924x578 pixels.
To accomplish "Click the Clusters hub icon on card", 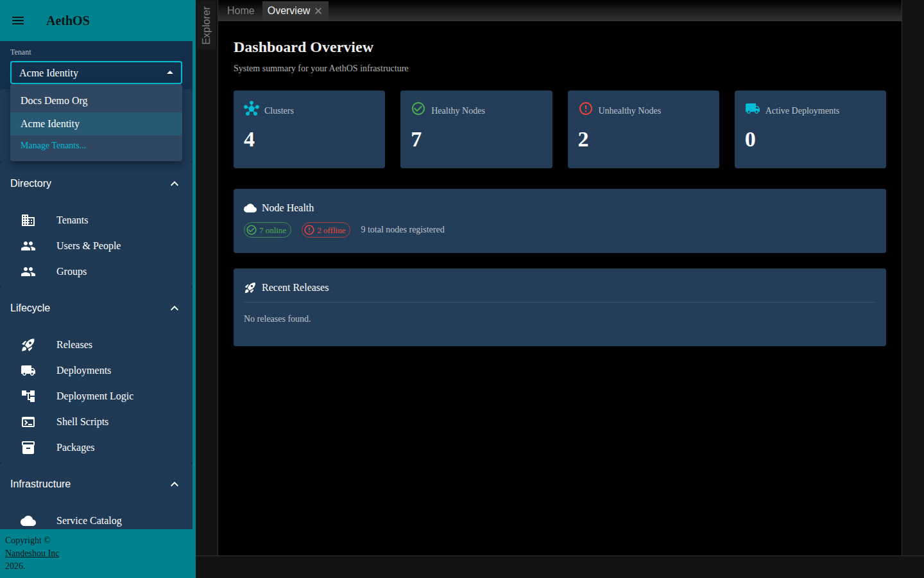I will 252,109.
